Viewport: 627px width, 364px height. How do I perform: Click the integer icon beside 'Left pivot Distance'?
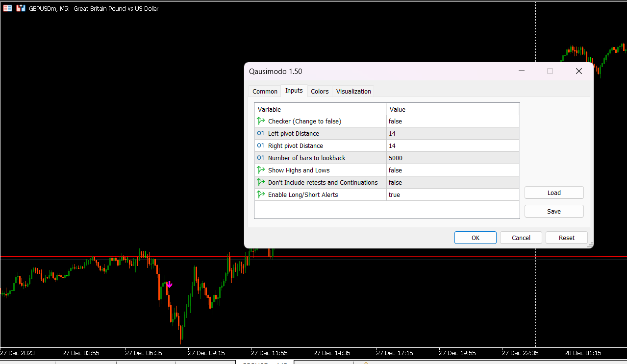[x=260, y=133]
